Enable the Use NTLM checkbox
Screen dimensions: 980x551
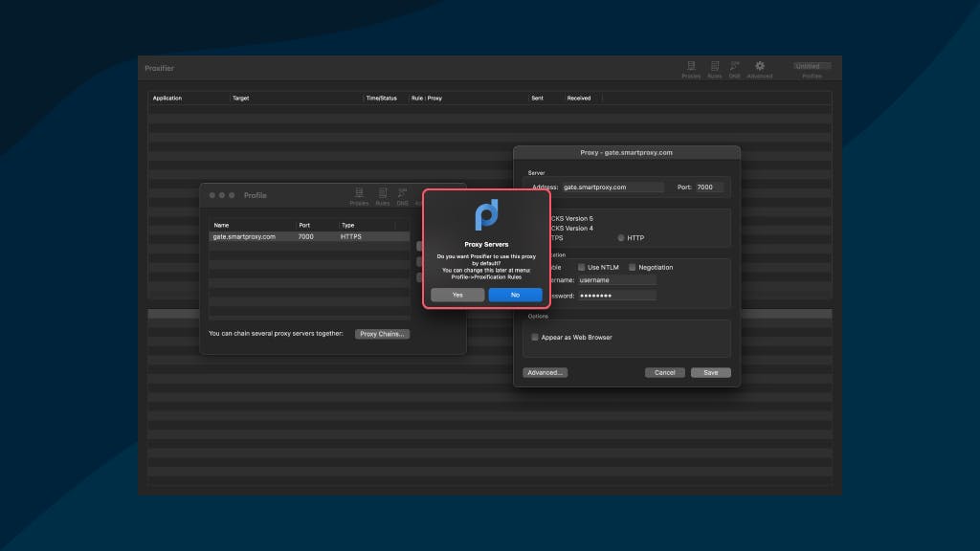click(x=581, y=268)
